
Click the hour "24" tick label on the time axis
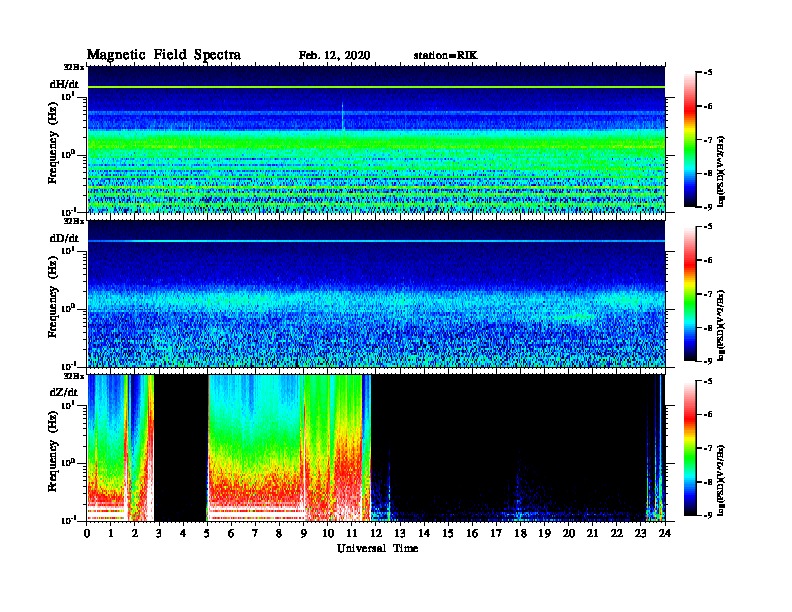665,533
